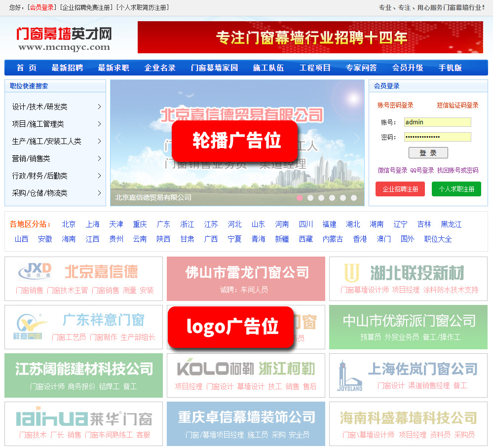
Task: Open the lainua 莱华门窗 logo ad
Action: [x=83, y=423]
